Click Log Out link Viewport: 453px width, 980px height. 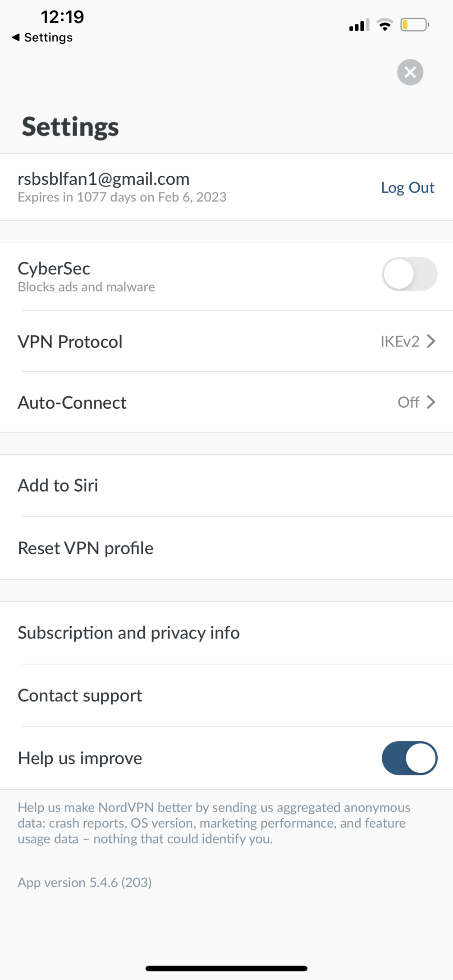coord(407,187)
